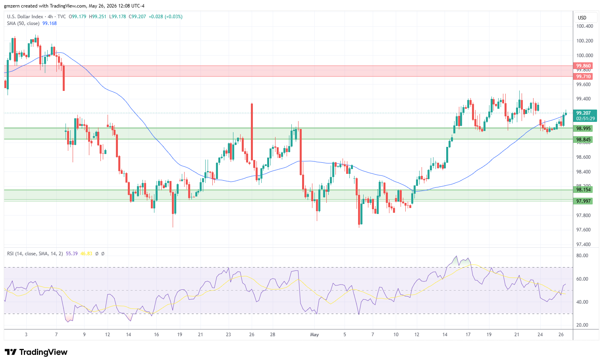Select the U.S. Dollar Index symbol title

25,17
